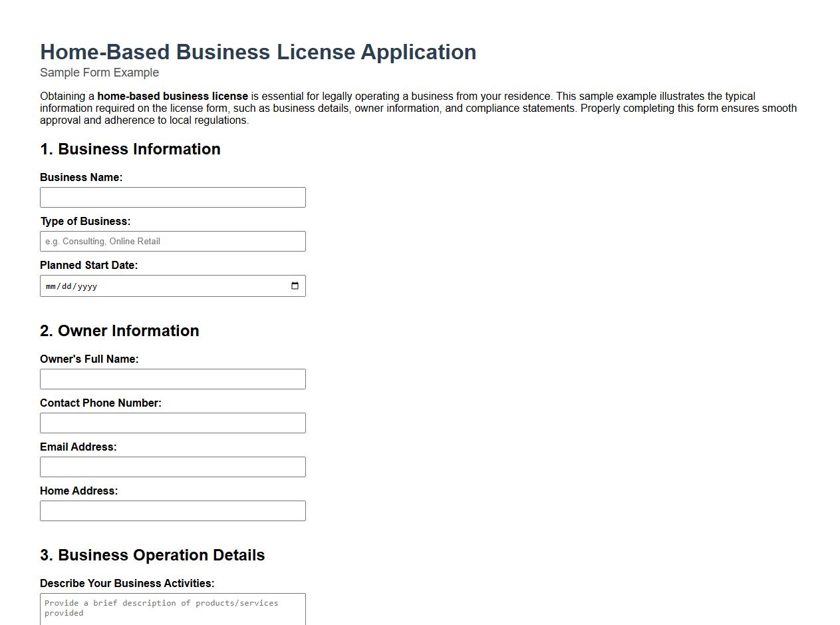Click the Email Address label text

(78, 447)
